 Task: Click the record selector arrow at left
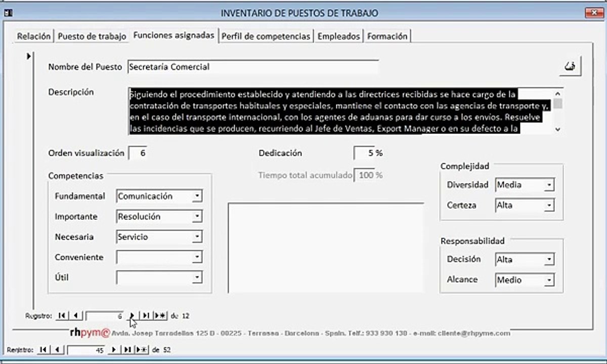tap(29, 56)
